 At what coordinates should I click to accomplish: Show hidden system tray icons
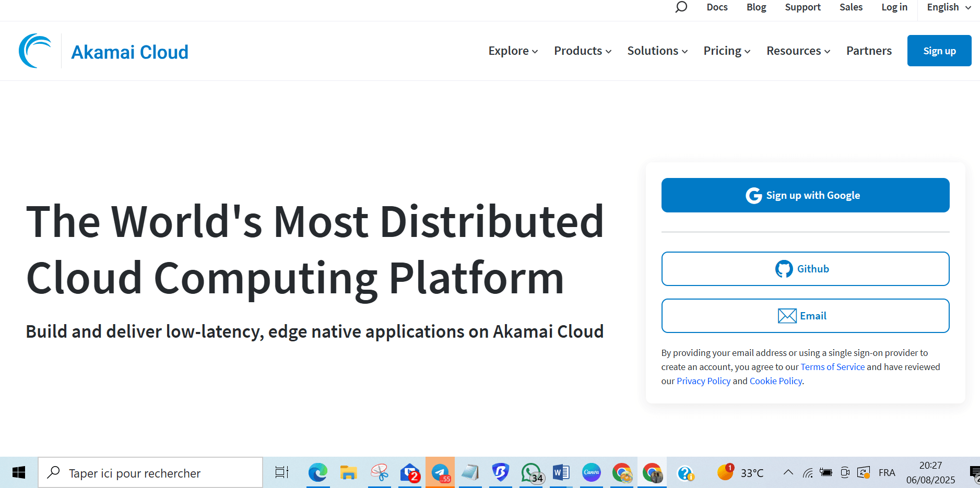click(x=788, y=472)
